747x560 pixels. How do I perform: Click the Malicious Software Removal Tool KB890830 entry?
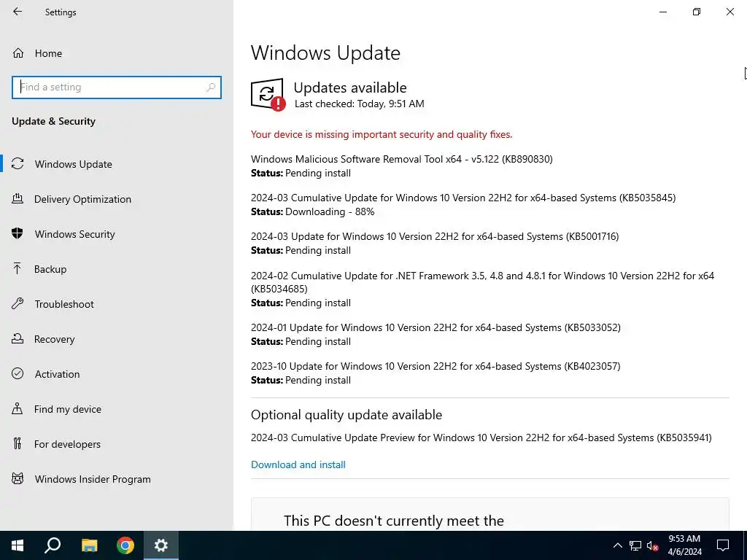tap(402, 159)
